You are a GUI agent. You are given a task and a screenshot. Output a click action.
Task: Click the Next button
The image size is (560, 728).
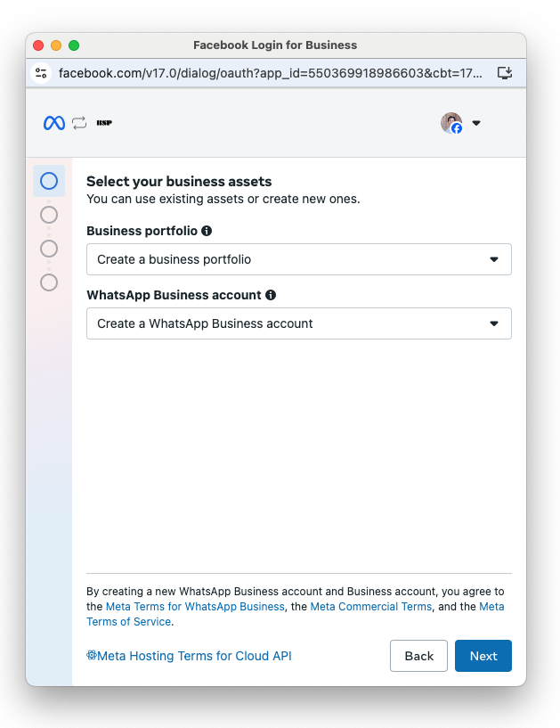point(483,656)
